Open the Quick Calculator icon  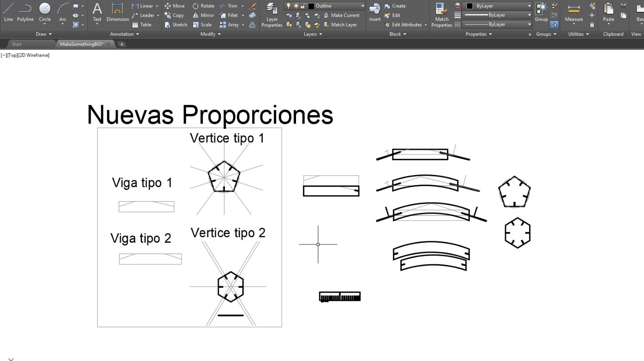coord(592,25)
